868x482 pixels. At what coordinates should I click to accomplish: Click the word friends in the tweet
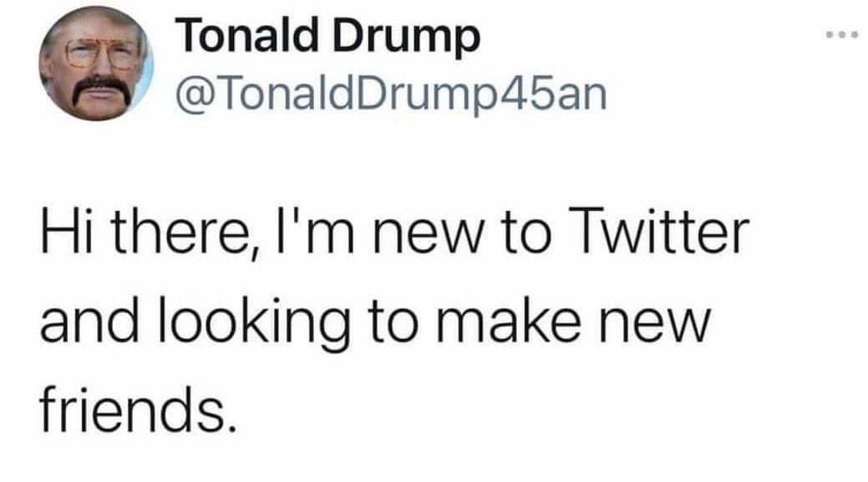pyautogui.click(x=138, y=410)
